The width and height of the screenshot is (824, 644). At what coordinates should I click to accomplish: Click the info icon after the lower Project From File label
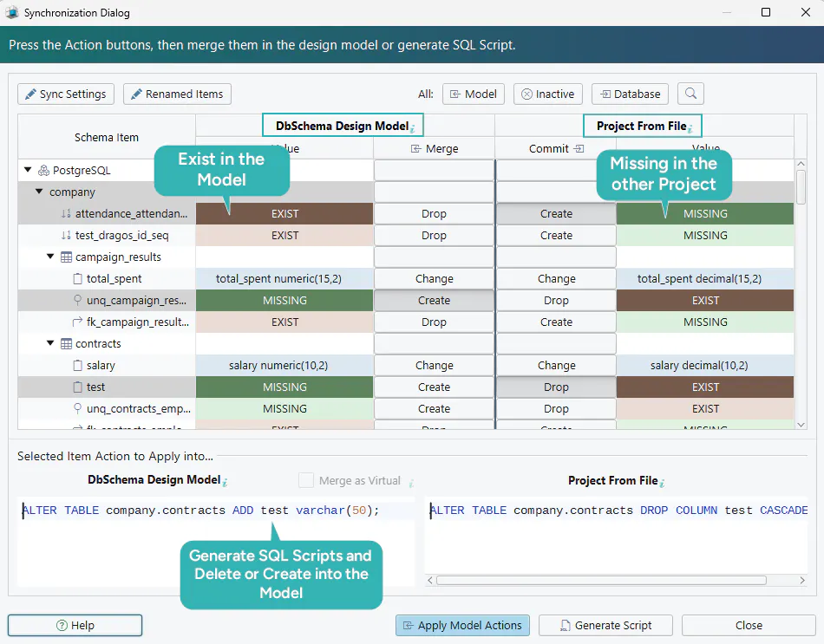pyautogui.click(x=662, y=482)
